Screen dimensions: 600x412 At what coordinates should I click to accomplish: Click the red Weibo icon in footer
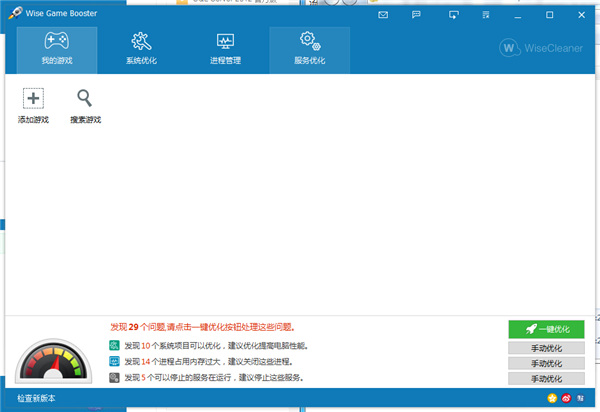pyautogui.click(x=566, y=398)
